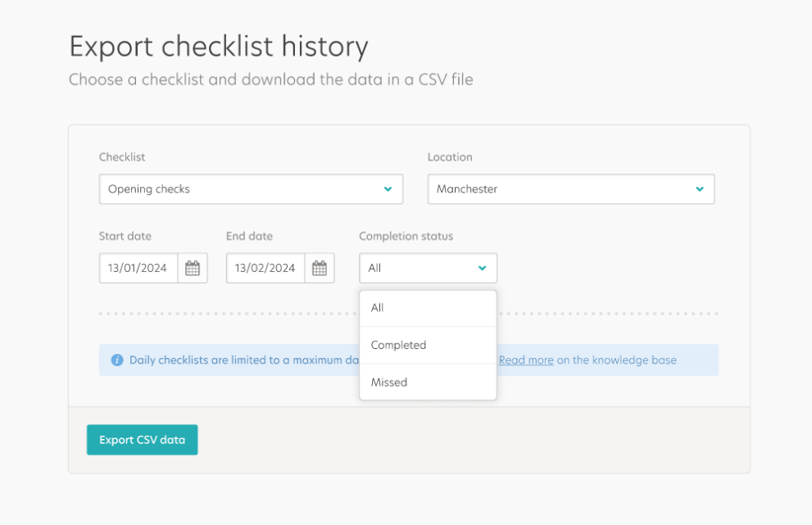Open the calendar icon next to Start date

(x=193, y=267)
